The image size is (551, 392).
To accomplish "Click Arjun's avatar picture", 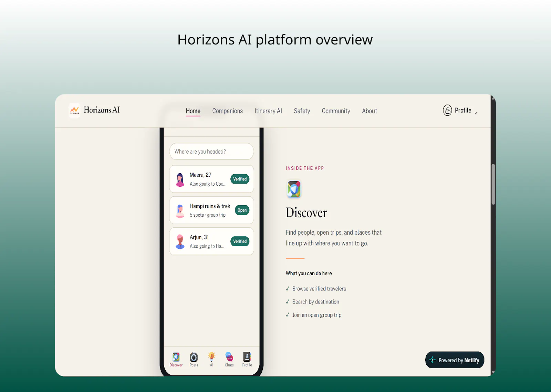I will [180, 242].
